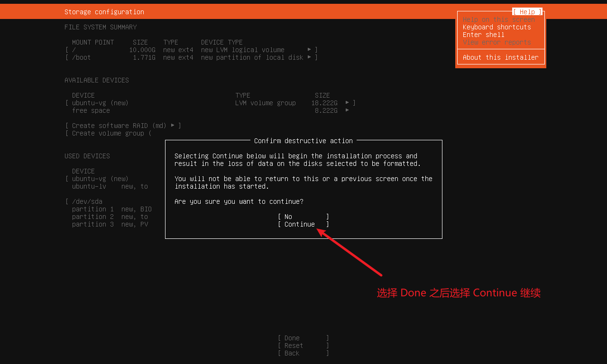607x364 pixels.
Task: Click Help on this screen entry
Action: click(x=498, y=19)
